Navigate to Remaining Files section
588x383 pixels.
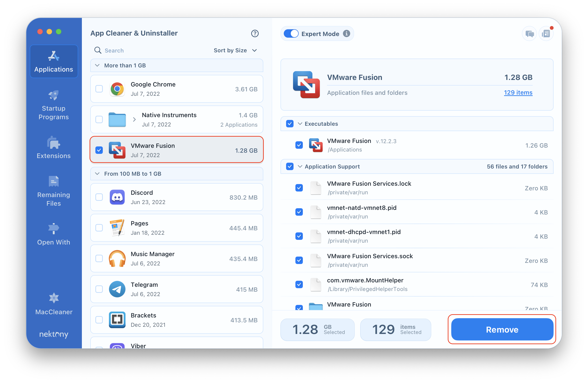click(x=53, y=191)
